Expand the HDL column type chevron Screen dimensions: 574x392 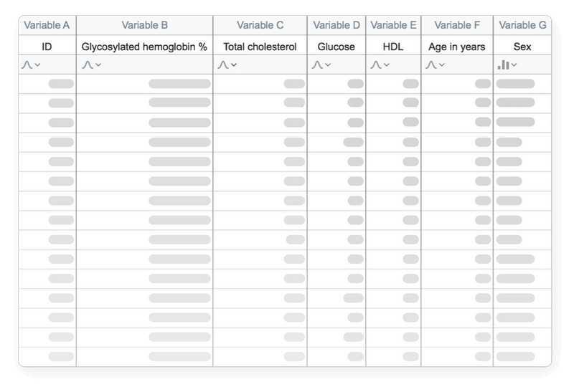385,66
